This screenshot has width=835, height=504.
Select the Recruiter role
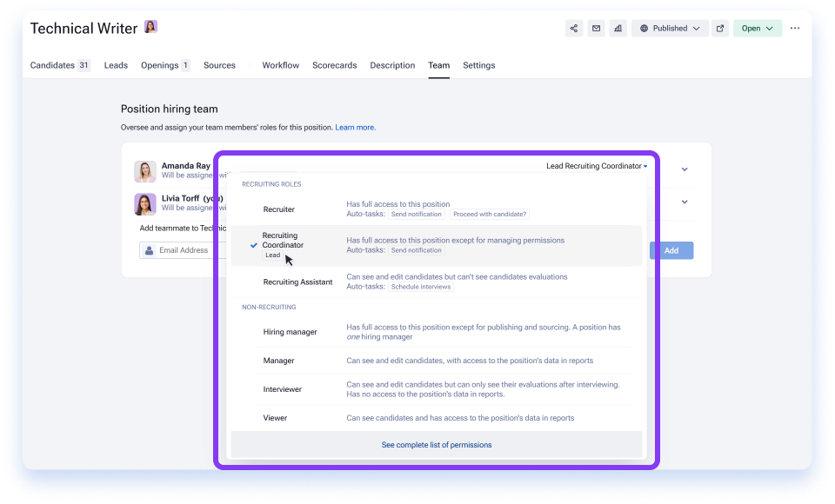click(x=436, y=209)
